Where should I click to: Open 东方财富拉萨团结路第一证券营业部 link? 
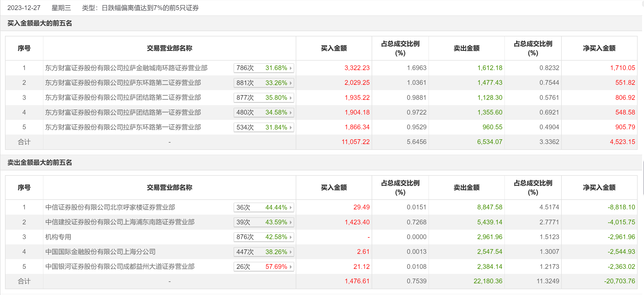click(123, 112)
